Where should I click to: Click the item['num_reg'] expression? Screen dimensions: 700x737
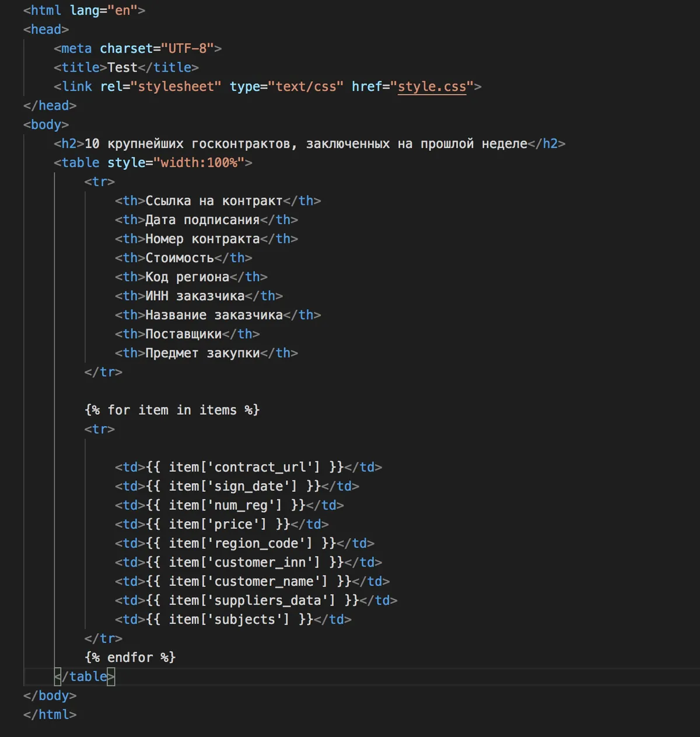pos(226,505)
